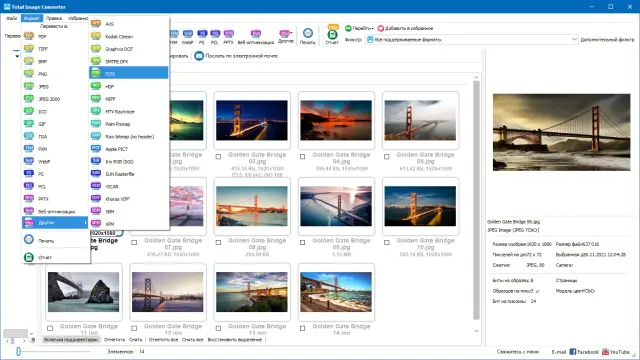Open the Файл menu
Screen dimensions: 640x360
(11, 18)
